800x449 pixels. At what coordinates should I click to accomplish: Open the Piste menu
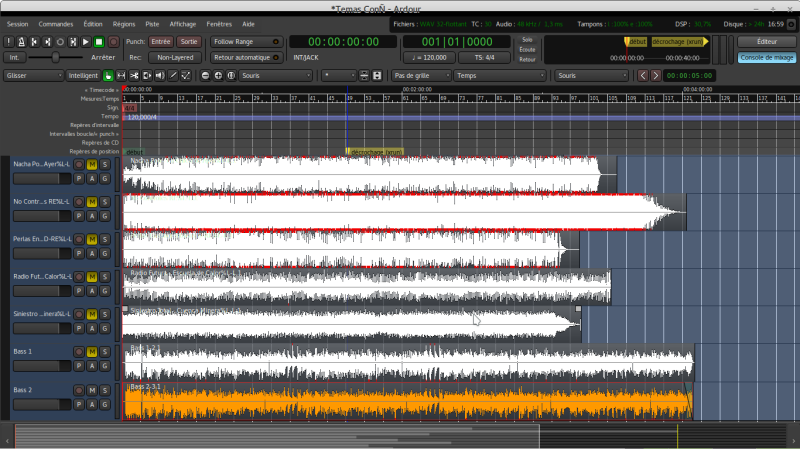(152, 24)
